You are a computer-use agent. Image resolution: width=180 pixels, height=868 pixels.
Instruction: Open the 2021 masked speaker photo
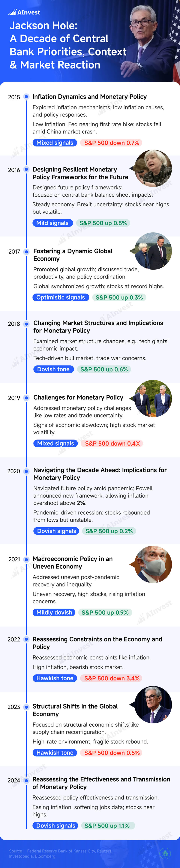point(153,564)
